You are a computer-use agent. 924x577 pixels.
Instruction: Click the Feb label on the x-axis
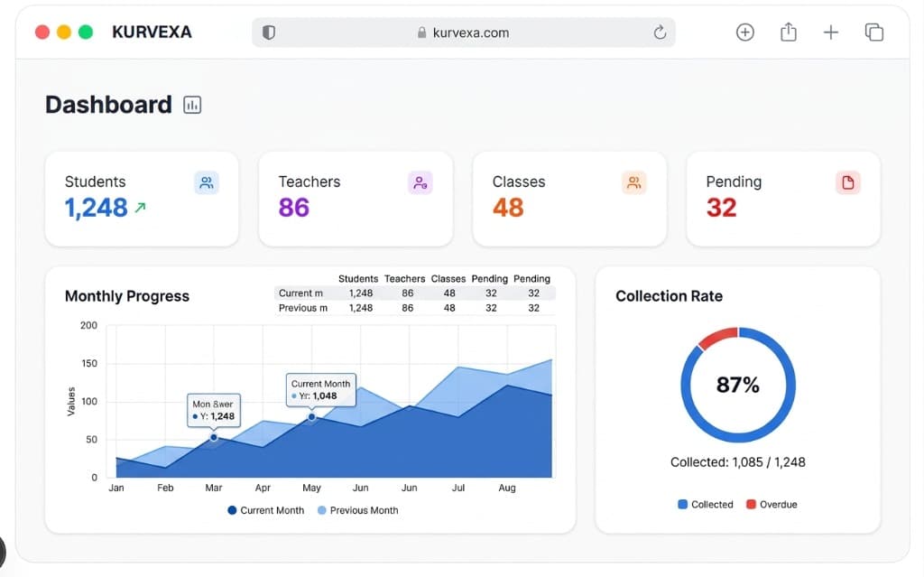pyautogui.click(x=165, y=488)
